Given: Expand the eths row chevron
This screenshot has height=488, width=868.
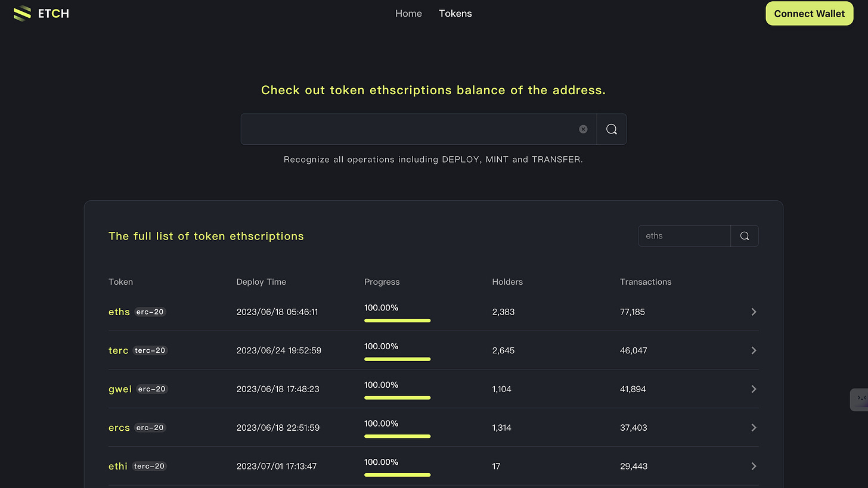Looking at the screenshot, I should click(754, 312).
